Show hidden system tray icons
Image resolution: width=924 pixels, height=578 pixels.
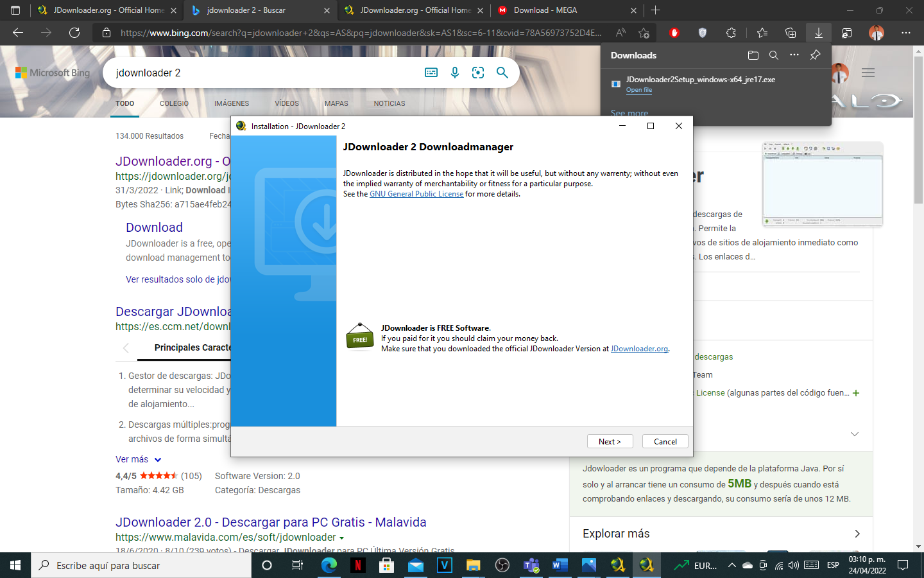(x=732, y=565)
